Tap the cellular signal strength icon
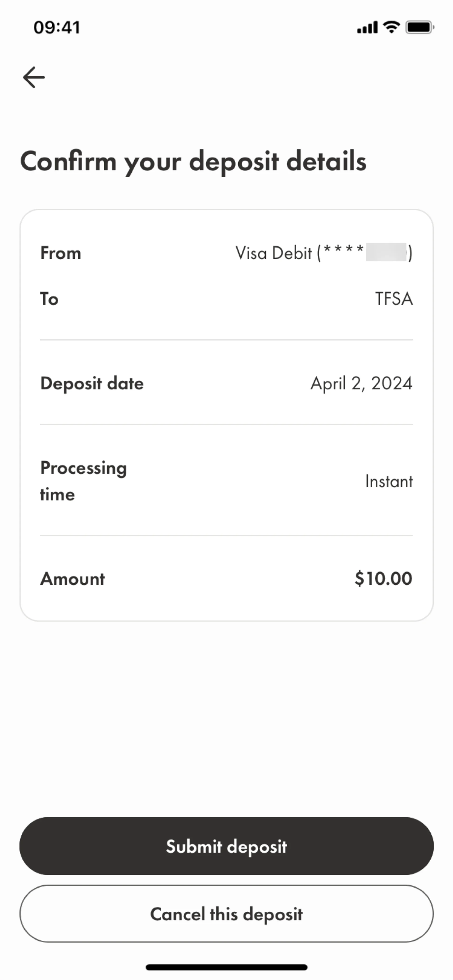453x980 pixels. click(x=367, y=27)
